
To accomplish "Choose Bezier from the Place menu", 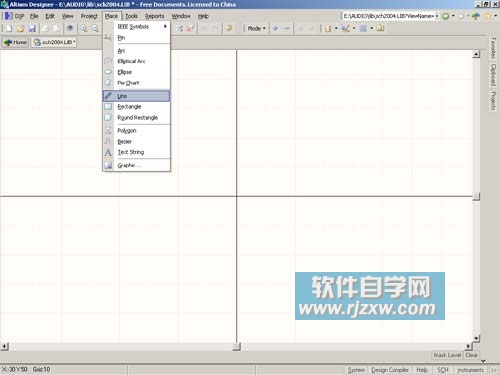I will coord(136,141).
